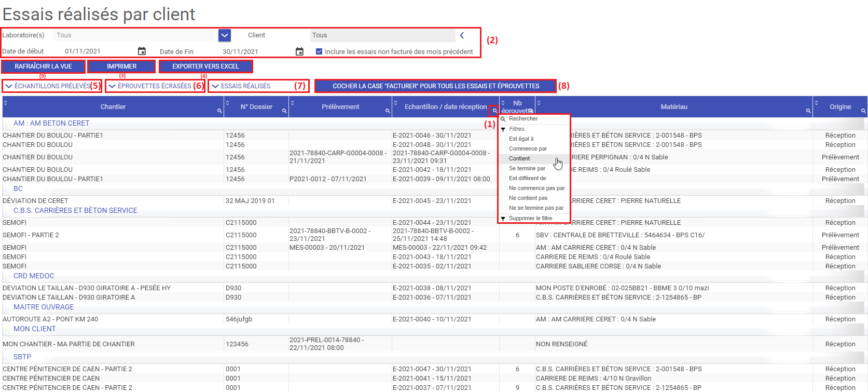Collapse the C.B.S. CARRIÈRES ET BÉTON SERVICE group

75,210
